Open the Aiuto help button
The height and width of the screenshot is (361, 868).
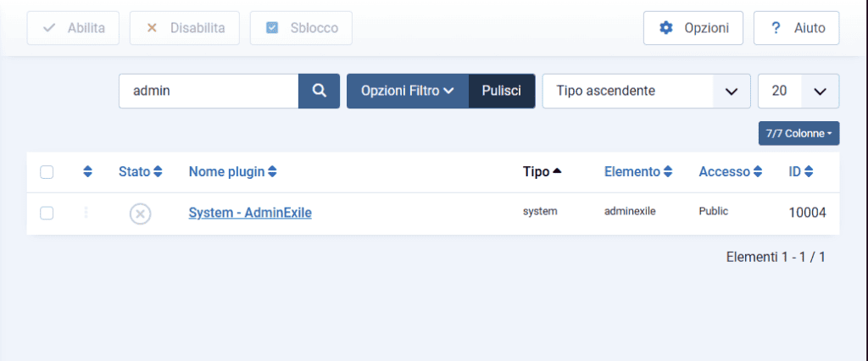point(796,28)
